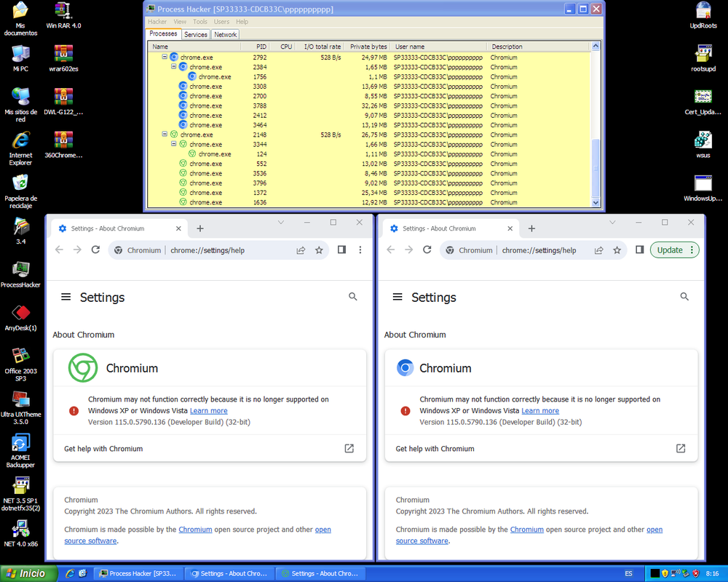Screen dimensions: 728x582
Task: Select the Papelera de reciclaje icon
Action: click(x=20, y=191)
